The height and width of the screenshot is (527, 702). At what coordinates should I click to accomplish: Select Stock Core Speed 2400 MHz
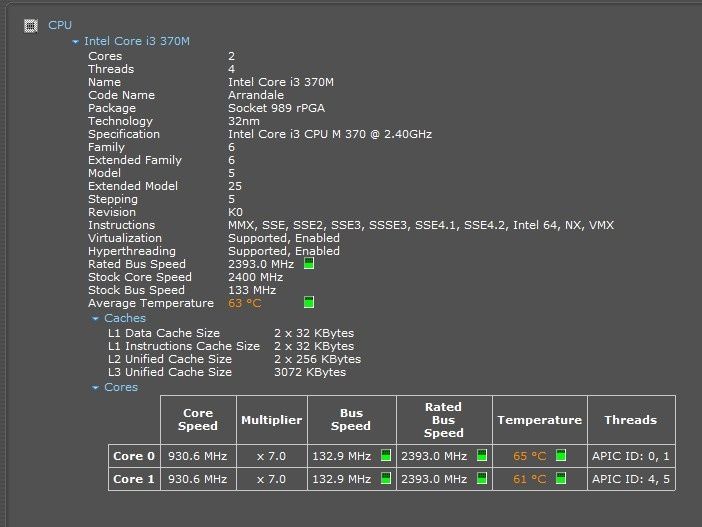tap(255, 277)
